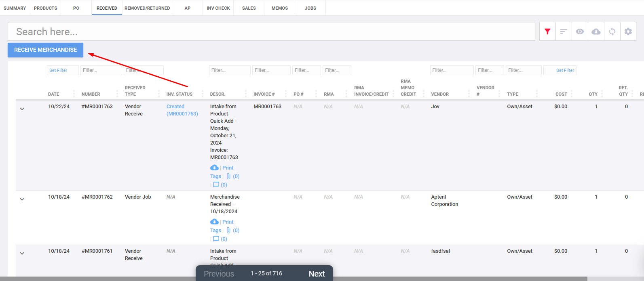Sort by COST column header
644x281 pixels.
pos(561,94)
